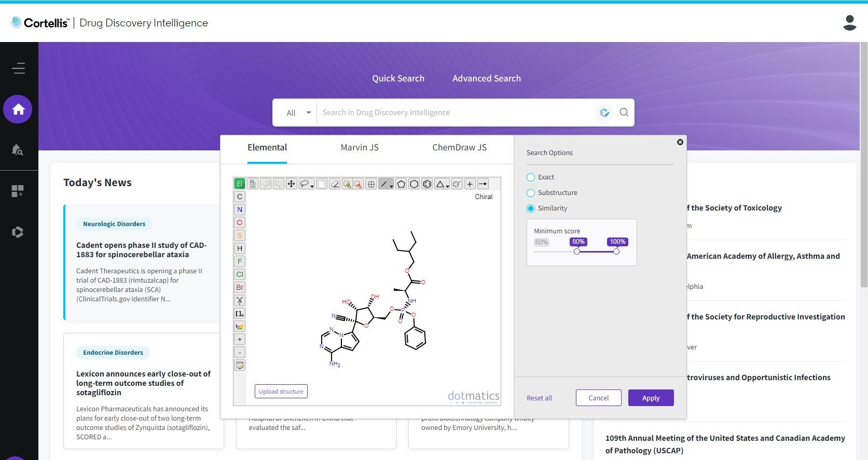Switch to the ChemDraw JS tab

(460, 148)
